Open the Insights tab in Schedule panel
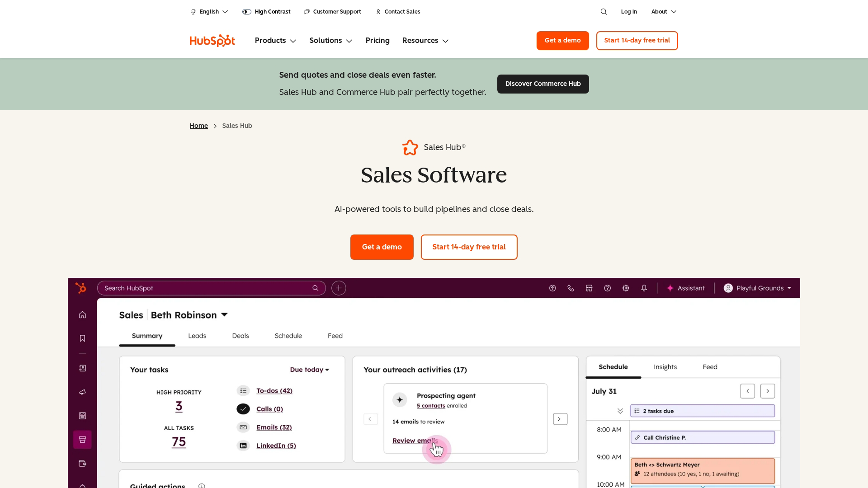The image size is (868, 488). click(x=665, y=367)
